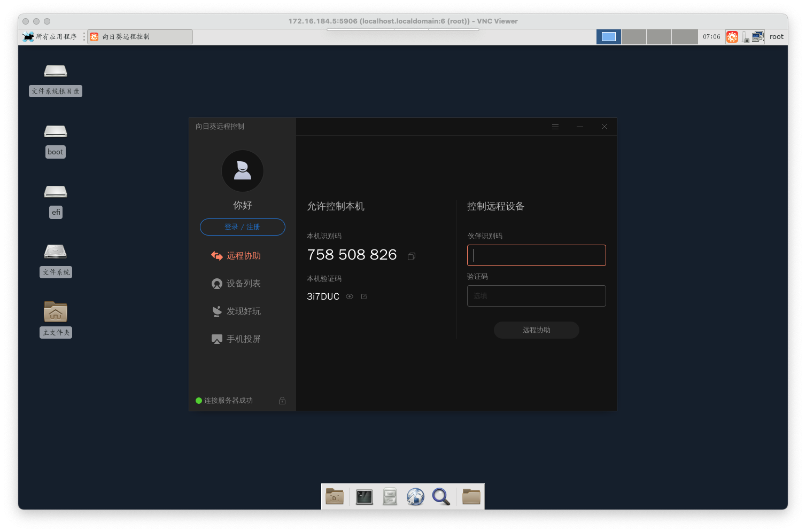
Task: Click the 验证码 verification code field
Action: point(537,296)
